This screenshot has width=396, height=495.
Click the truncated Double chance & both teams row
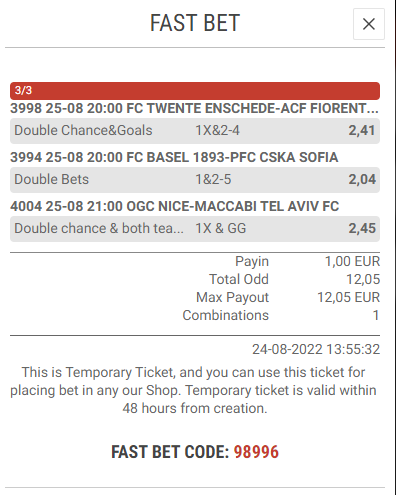(x=195, y=229)
